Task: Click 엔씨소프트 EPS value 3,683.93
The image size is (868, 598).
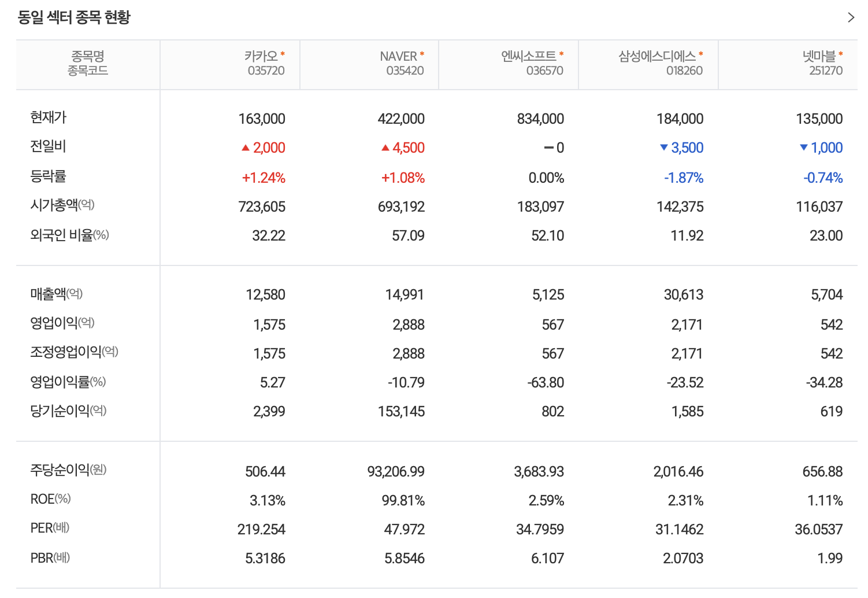Action: click(539, 471)
